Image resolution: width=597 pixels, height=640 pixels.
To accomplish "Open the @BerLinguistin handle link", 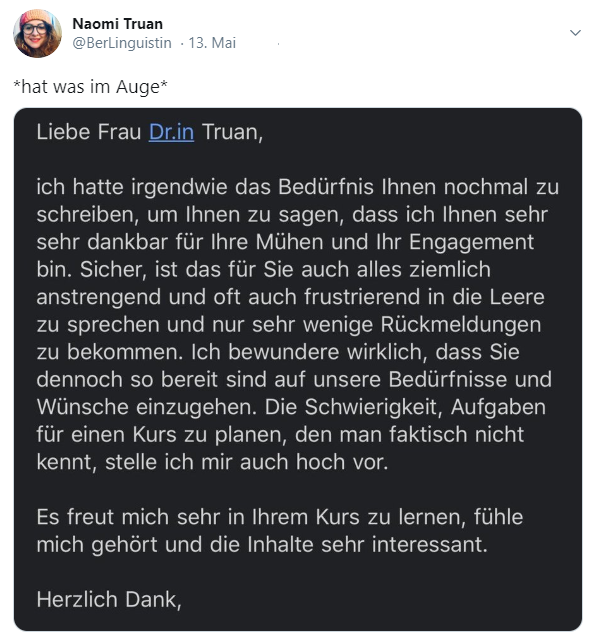I will pos(122,43).
